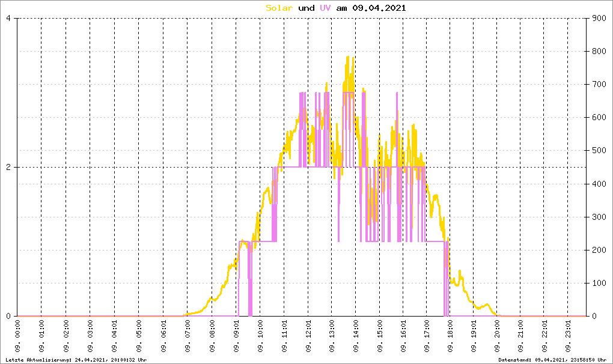Click right axis label '600'
The width and height of the screenshot is (613, 364).
pos(599,117)
